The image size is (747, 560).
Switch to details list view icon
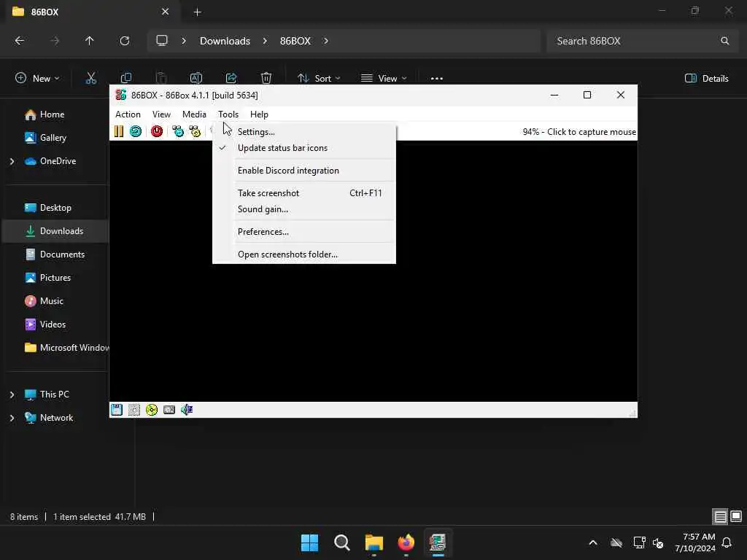click(x=720, y=516)
